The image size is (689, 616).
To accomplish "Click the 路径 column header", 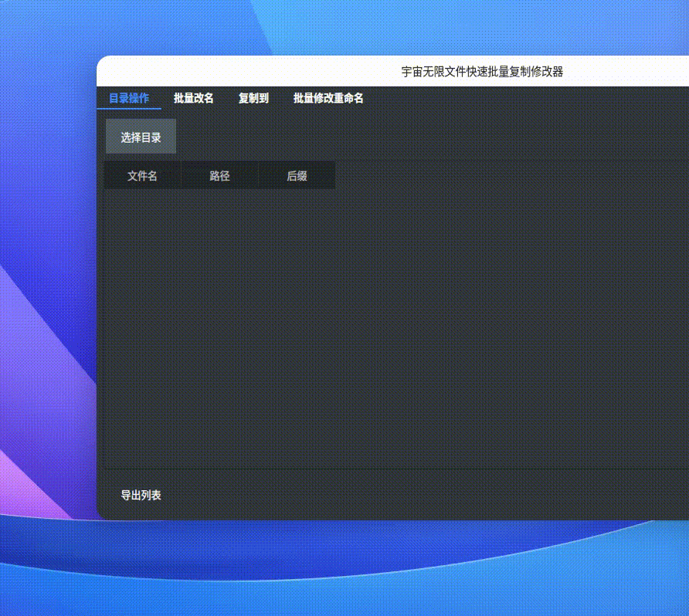I will pyautogui.click(x=219, y=176).
